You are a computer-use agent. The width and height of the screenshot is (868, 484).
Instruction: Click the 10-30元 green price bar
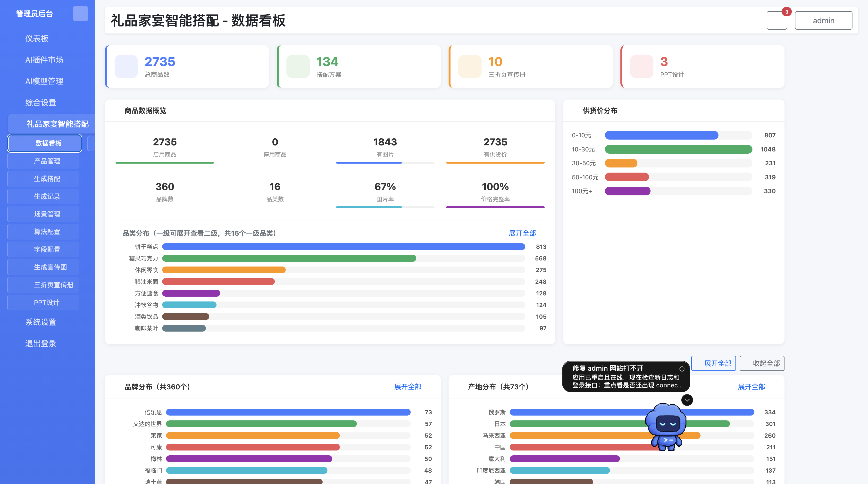tap(679, 149)
